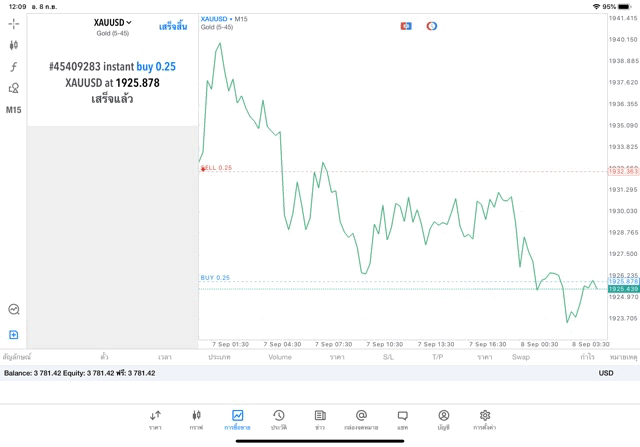Tap the blue เสร็จสิ้น (Done) button
The image size is (640, 447).
(173, 23)
